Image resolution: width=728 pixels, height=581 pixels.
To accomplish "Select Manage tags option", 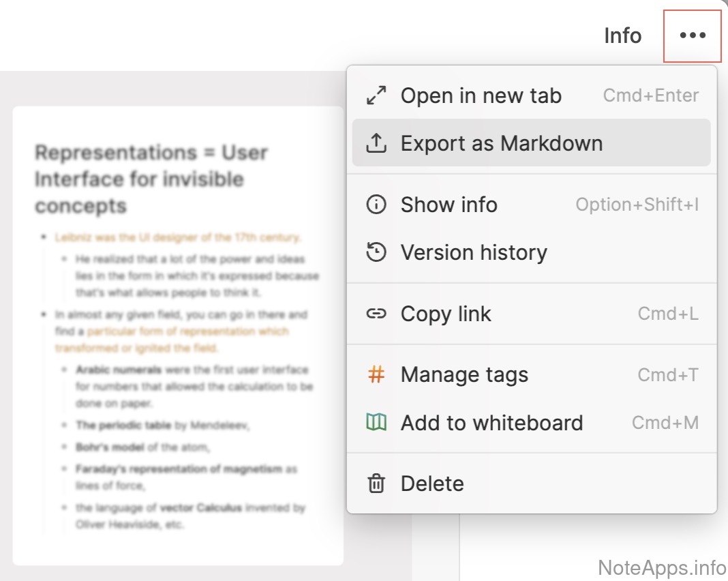I will click(x=464, y=374).
